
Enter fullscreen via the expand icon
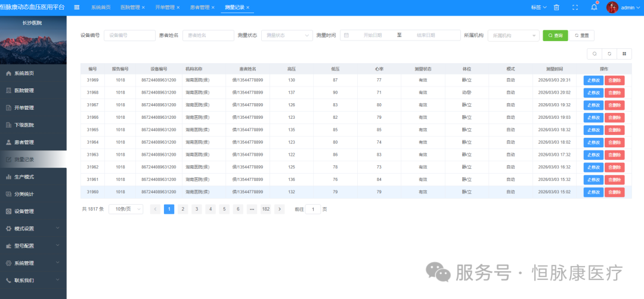click(x=575, y=7)
